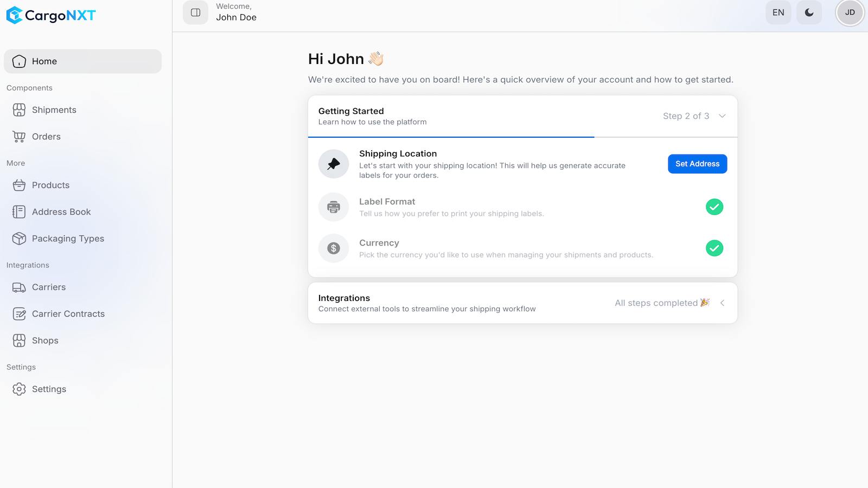Open the EN language selector
This screenshot has height=488, width=868.
coord(778,12)
